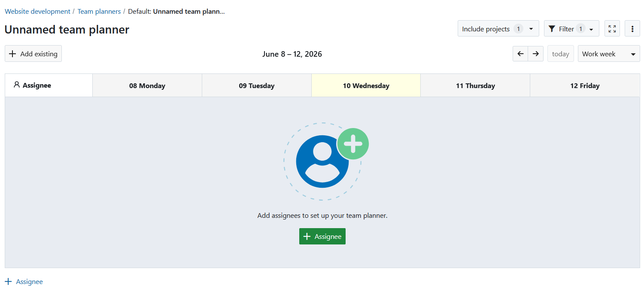Click the fullscreen toggle icon
The width and height of the screenshot is (644, 293).
point(612,29)
